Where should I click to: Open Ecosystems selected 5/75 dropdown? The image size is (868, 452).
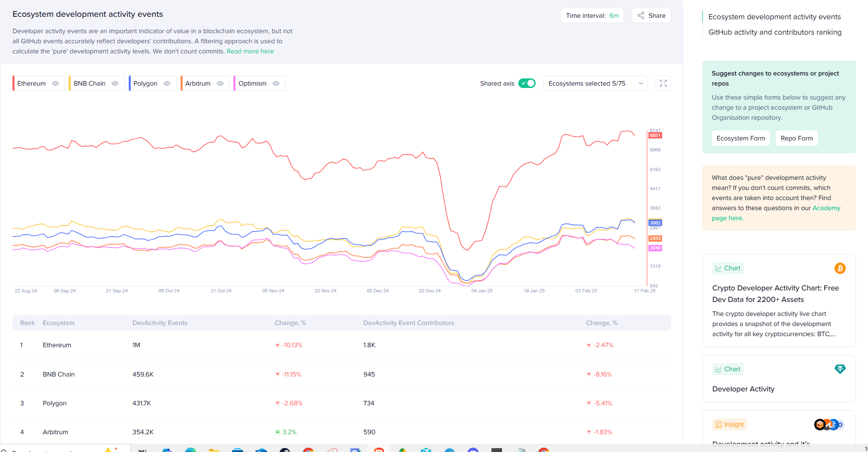click(x=596, y=83)
